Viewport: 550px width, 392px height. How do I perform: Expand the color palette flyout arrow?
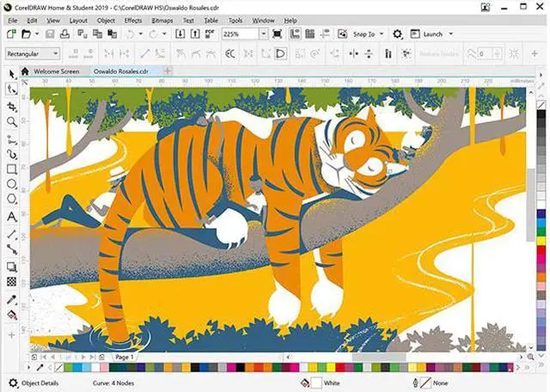(28, 367)
